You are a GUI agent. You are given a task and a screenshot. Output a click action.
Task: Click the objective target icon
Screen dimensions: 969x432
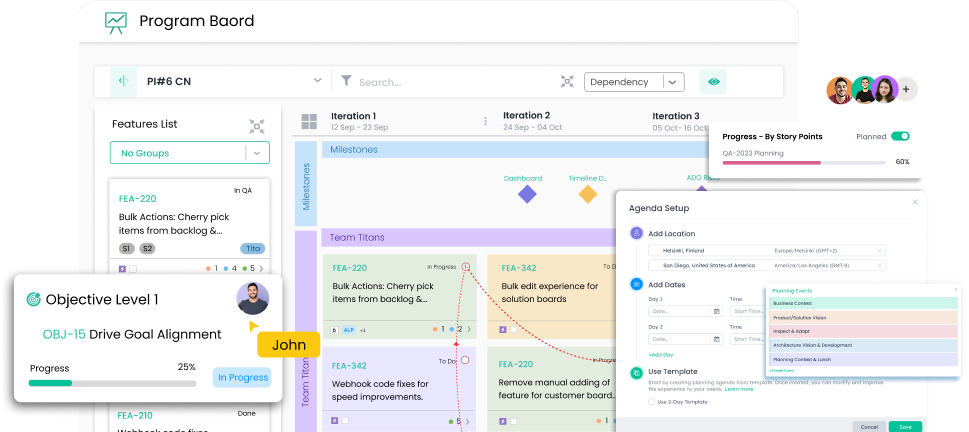33,300
